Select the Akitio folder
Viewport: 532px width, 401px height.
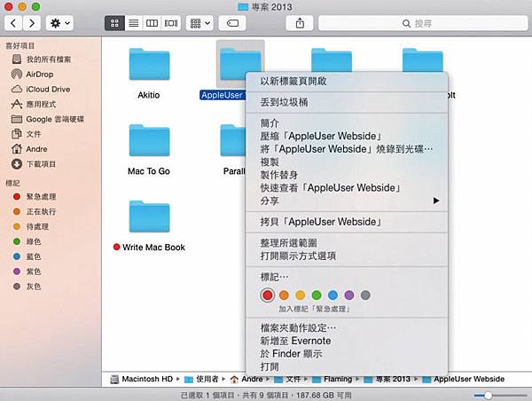(x=149, y=65)
